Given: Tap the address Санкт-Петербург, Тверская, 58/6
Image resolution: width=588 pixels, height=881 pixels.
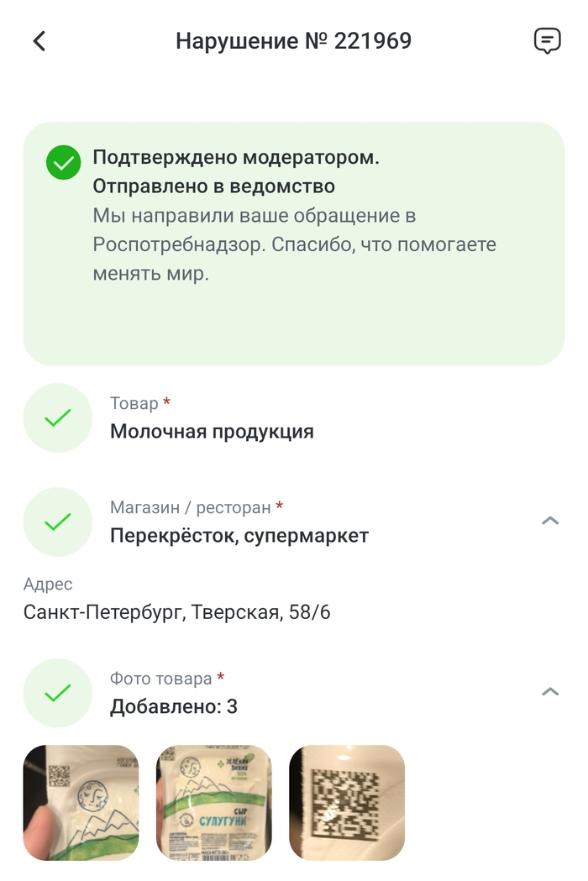Looking at the screenshot, I should (177, 612).
